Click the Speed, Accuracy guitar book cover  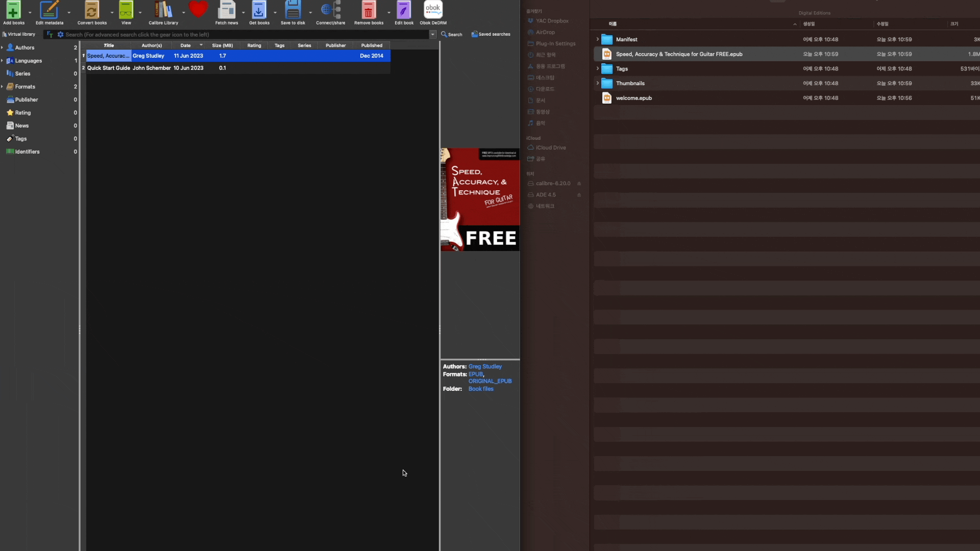480,199
